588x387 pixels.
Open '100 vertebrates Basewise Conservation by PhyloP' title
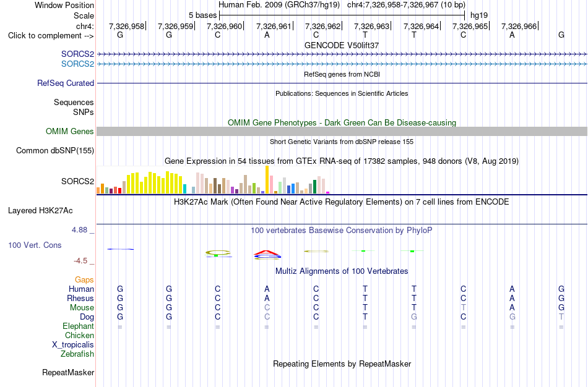[342, 231]
